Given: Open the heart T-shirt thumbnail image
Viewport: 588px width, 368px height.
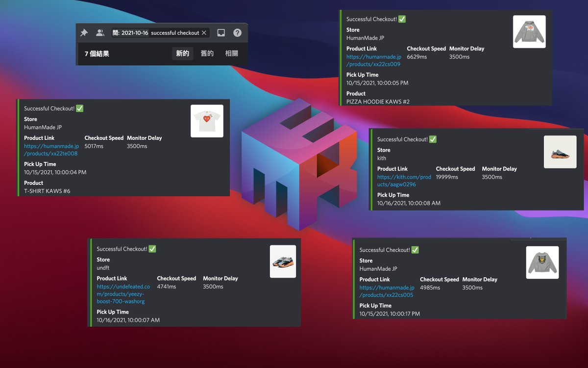Looking at the screenshot, I should pos(207,121).
